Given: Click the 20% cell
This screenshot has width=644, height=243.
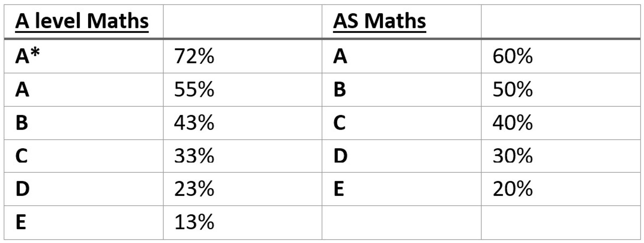Looking at the screenshot, I should (x=512, y=189).
